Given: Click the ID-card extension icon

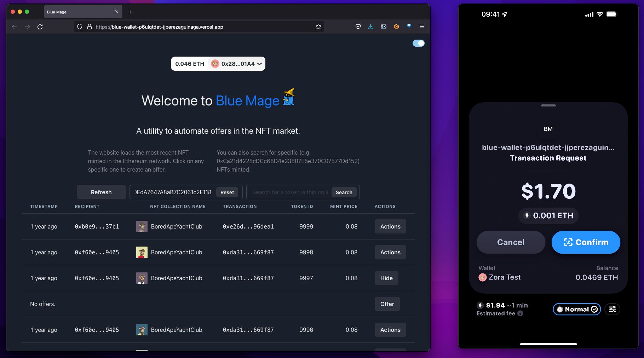Looking at the screenshot, I should (x=384, y=27).
